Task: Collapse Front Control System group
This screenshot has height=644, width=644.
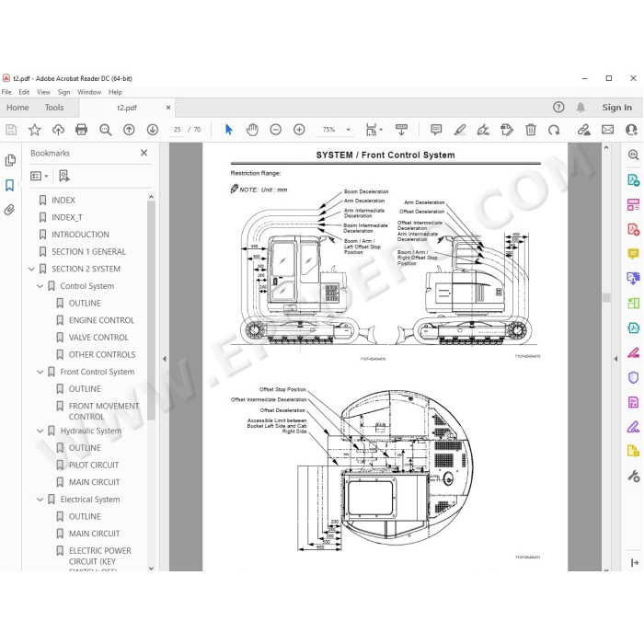Action: 40,372
